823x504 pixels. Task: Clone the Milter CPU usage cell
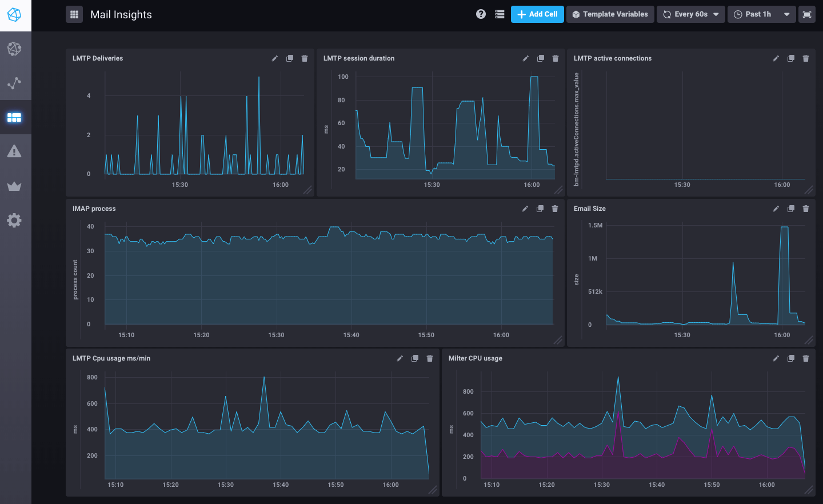pyautogui.click(x=791, y=358)
